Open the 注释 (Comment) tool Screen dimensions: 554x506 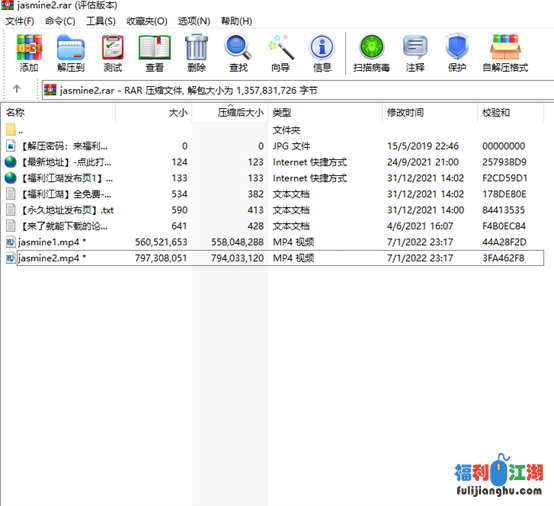coord(415,53)
